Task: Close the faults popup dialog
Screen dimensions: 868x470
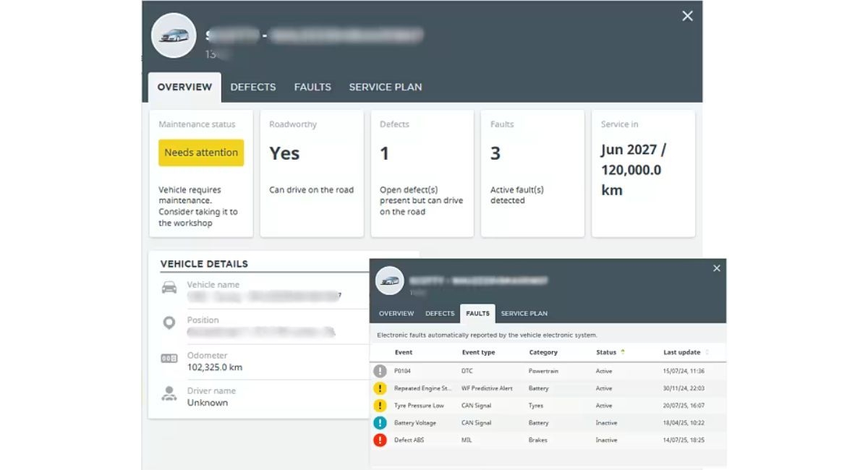Action: (717, 268)
